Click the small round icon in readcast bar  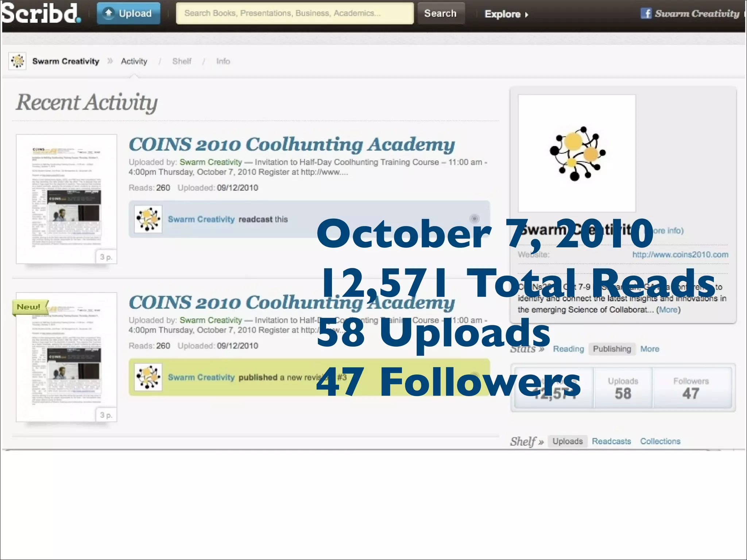tap(475, 219)
